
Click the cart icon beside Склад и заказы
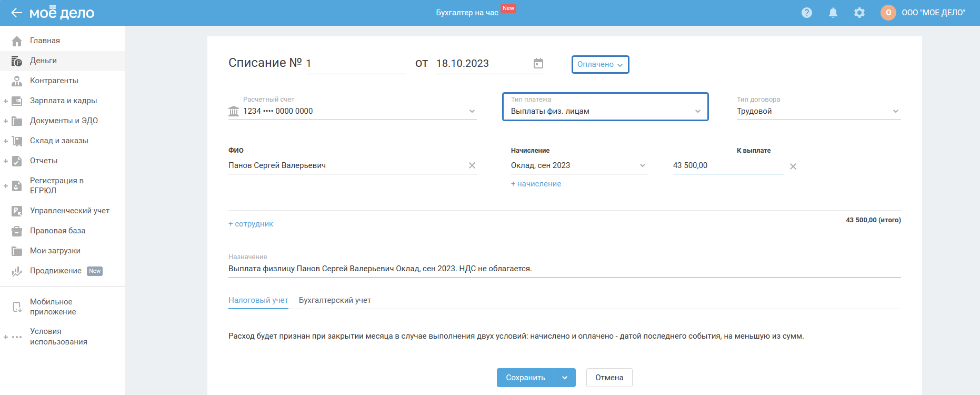coord(17,141)
